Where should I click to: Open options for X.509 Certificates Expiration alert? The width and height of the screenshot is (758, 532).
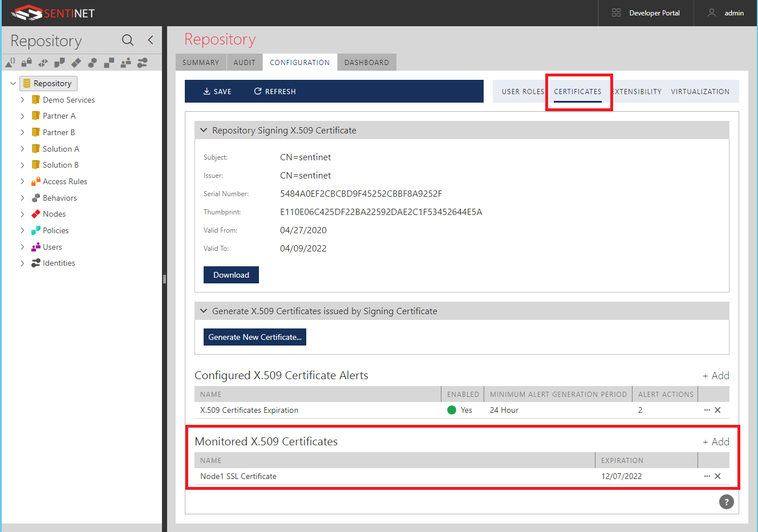[x=707, y=410]
